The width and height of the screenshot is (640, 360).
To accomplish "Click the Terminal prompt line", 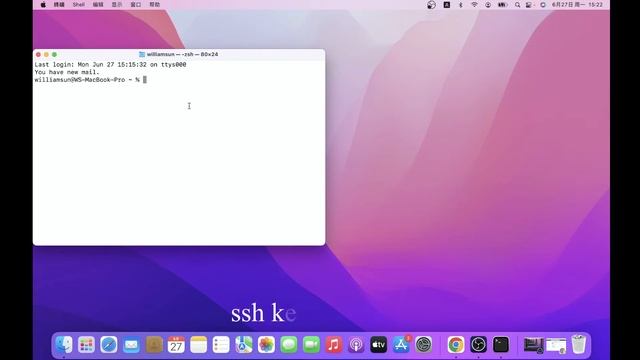I will coord(90,80).
